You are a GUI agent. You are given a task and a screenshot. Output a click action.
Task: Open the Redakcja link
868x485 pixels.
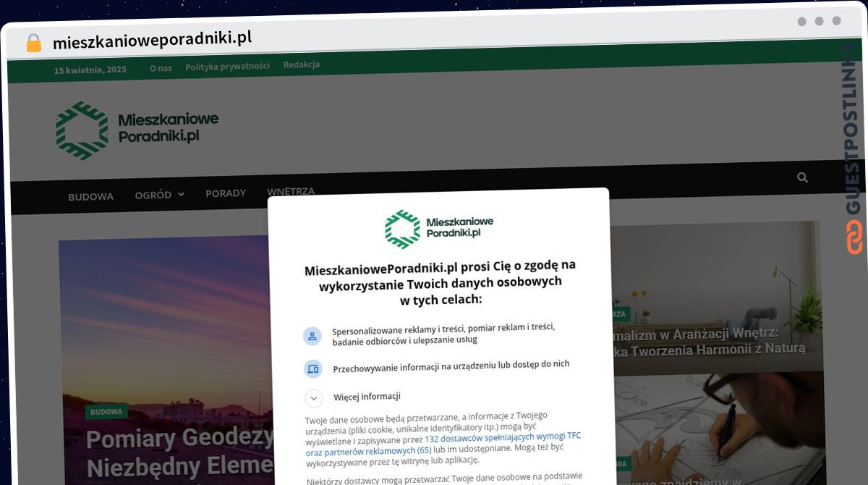pos(302,64)
